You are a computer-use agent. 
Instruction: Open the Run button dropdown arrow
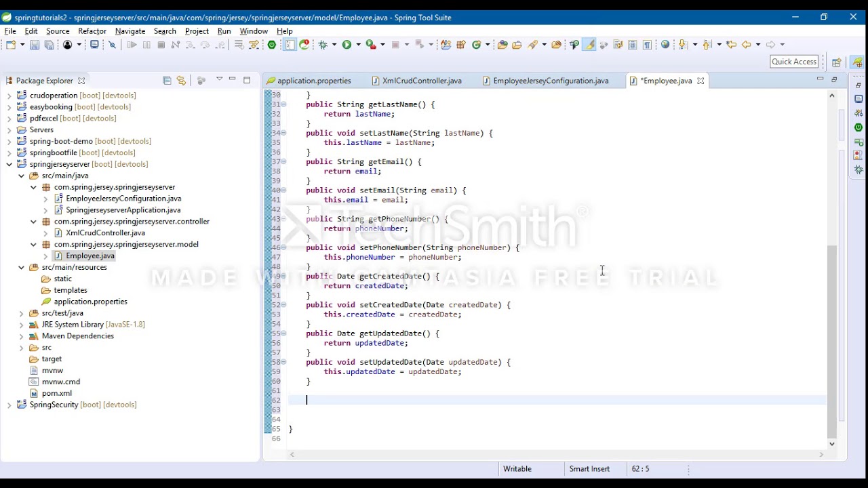pyautogui.click(x=358, y=45)
